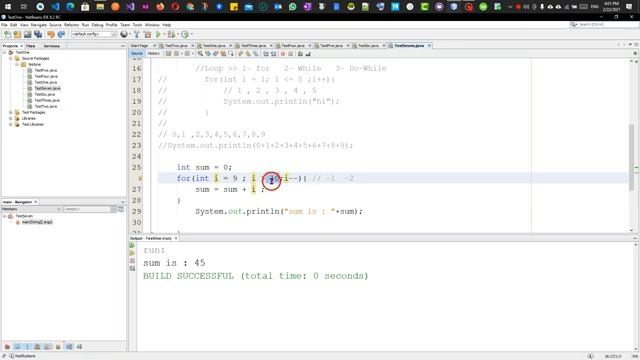Open the Refactor menu
The height and width of the screenshot is (360, 640).
click(71, 25)
